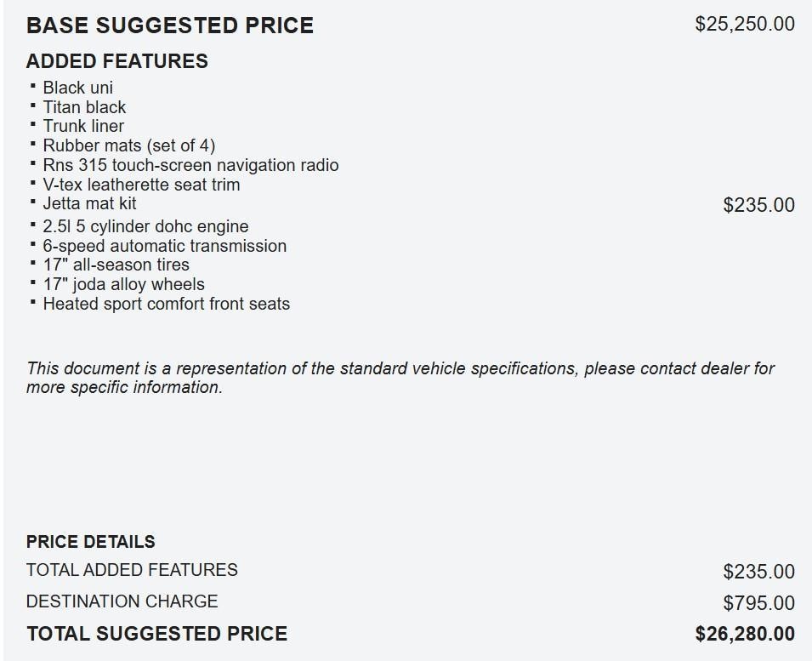Click the Jetta mat kit item

[x=89, y=203]
